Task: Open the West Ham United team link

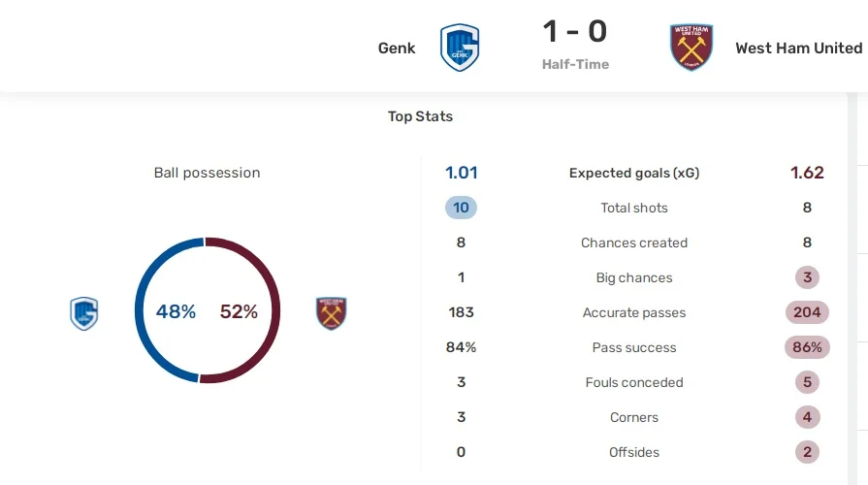Action: [x=798, y=48]
